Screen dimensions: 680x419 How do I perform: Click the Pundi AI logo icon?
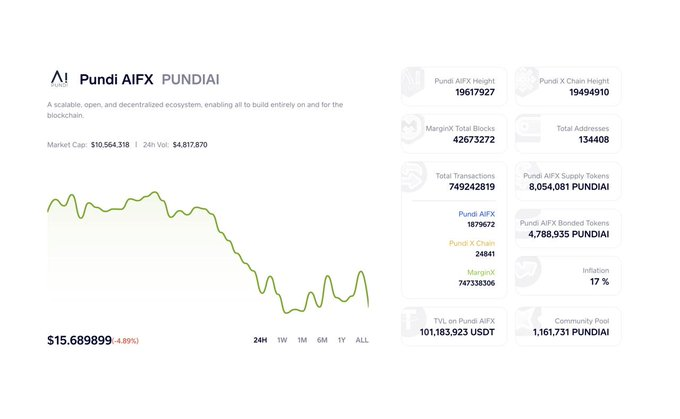click(60, 79)
